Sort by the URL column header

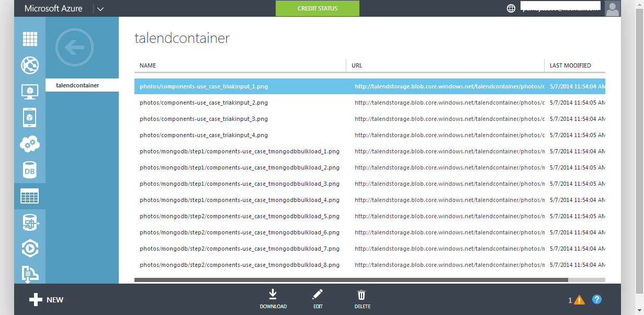coord(357,65)
